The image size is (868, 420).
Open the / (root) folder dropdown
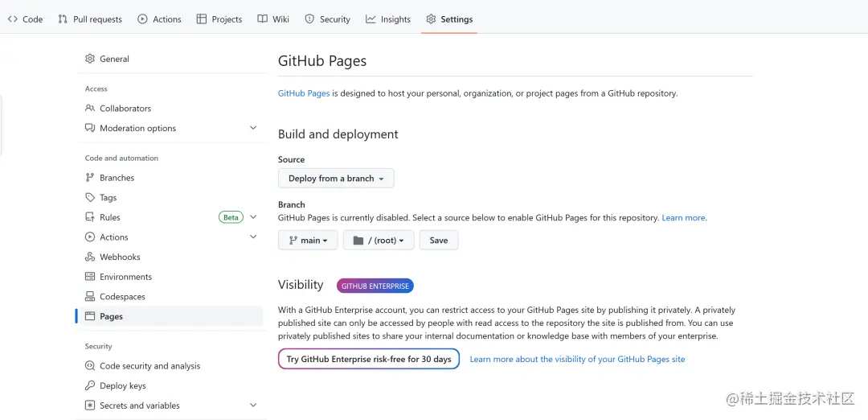point(379,241)
